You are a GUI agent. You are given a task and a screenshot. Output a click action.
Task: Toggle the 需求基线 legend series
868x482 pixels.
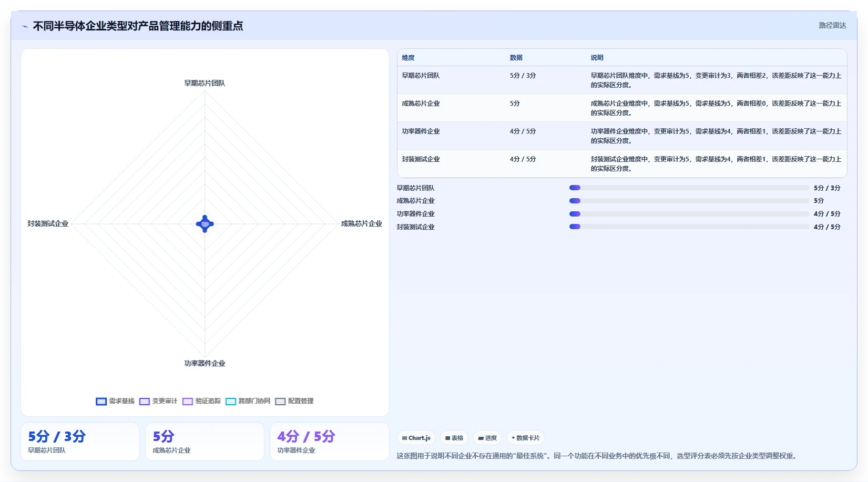(115, 401)
